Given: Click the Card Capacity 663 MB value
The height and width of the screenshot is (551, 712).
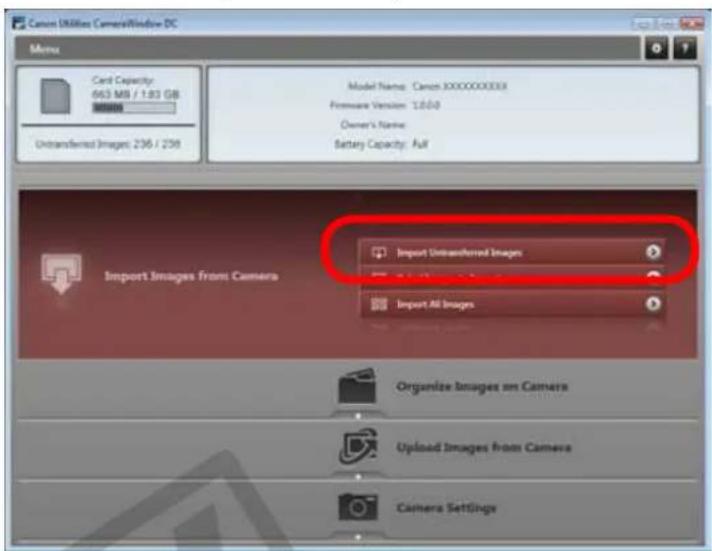Looking at the screenshot, I should click(x=135, y=94).
